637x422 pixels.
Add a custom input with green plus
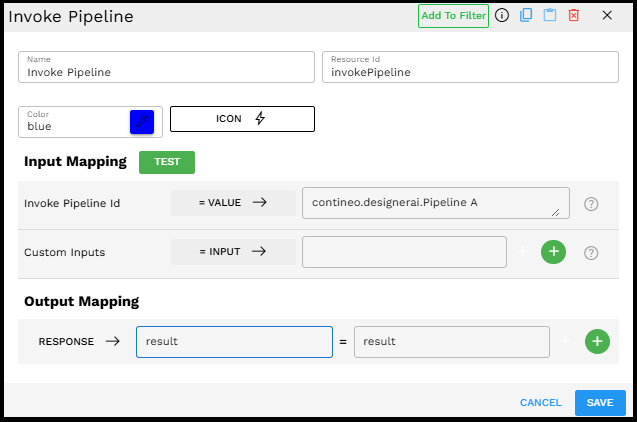[x=553, y=252]
